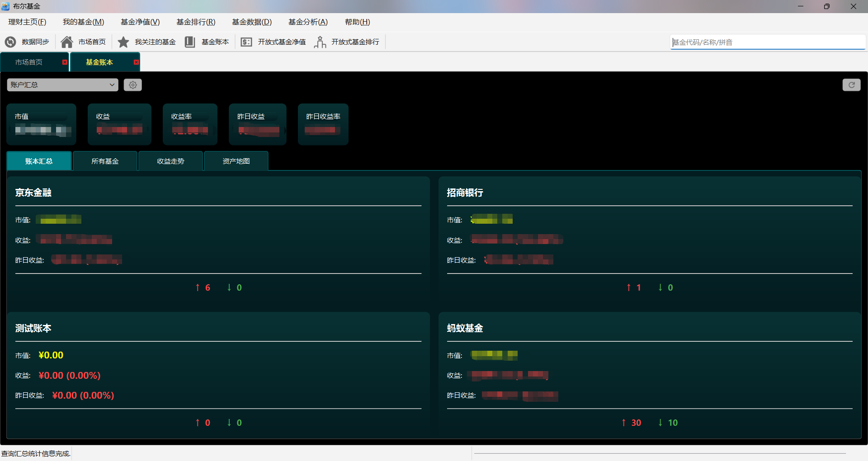The width and height of the screenshot is (868, 461).
Task: Click 测试账本 收益 ¥0.00 (0.00%)
Action: coord(70,376)
